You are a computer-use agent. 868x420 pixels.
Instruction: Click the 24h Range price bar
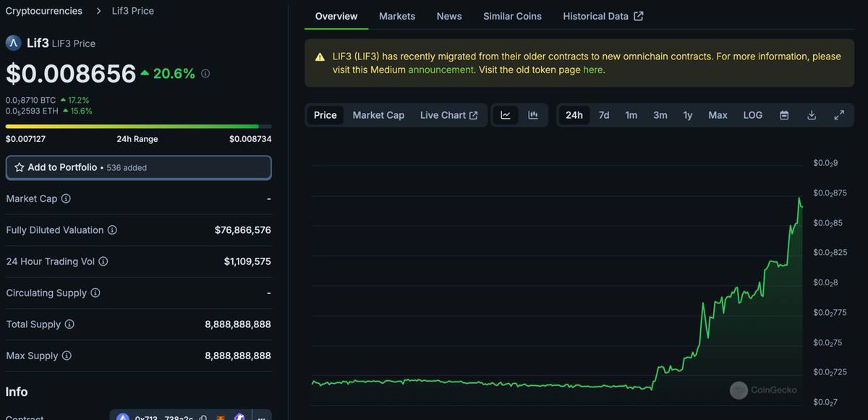tap(139, 127)
